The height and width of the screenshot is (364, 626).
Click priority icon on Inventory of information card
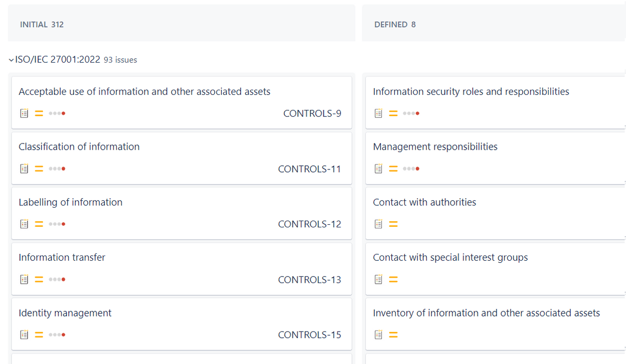(x=393, y=335)
